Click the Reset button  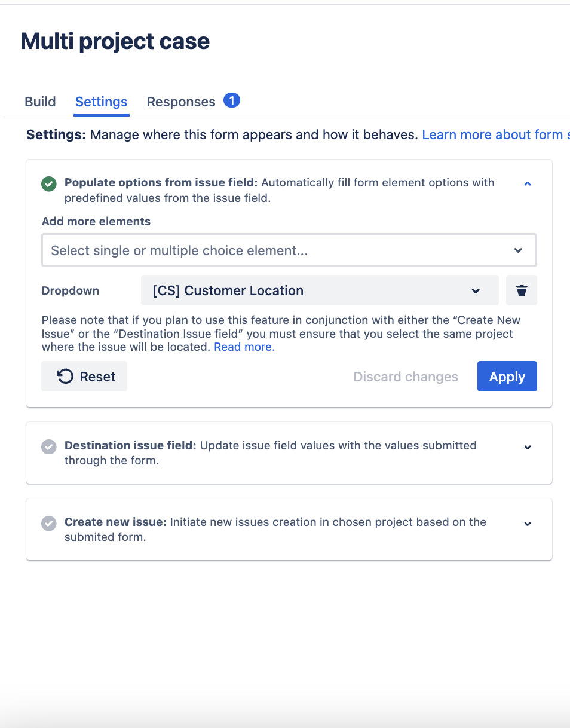pos(84,377)
